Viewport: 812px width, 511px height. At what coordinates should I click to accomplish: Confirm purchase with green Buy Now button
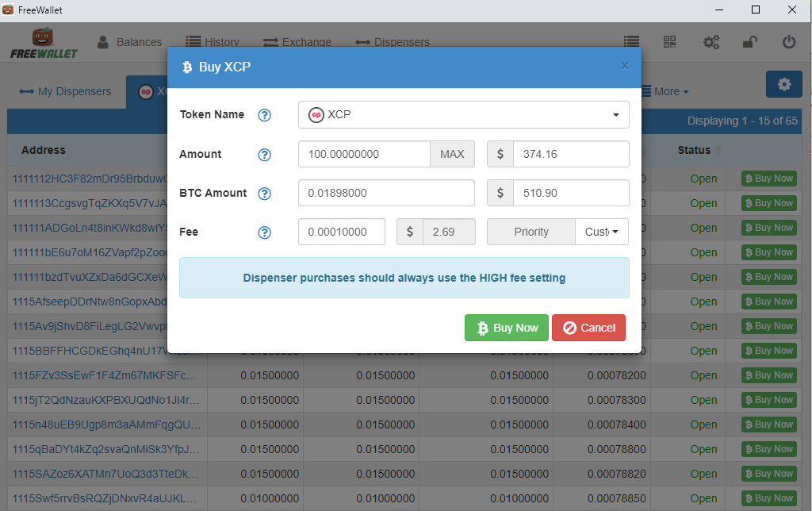point(507,328)
